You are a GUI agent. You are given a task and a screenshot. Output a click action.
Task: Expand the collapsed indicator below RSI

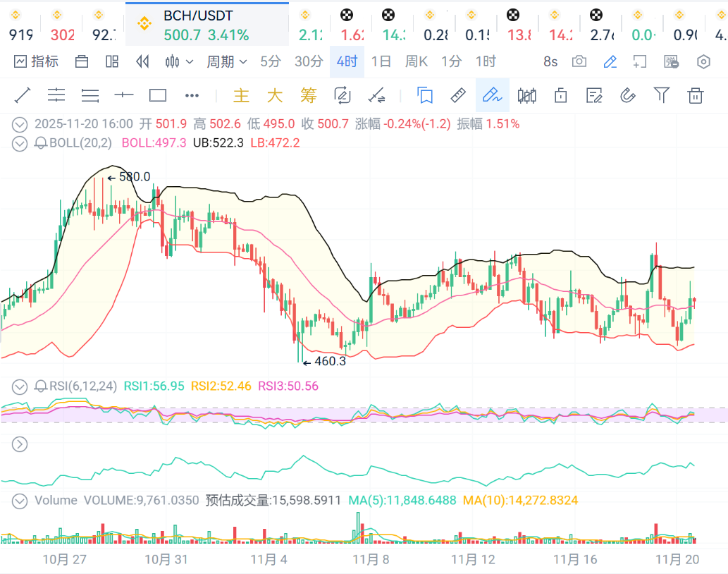(x=20, y=444)
